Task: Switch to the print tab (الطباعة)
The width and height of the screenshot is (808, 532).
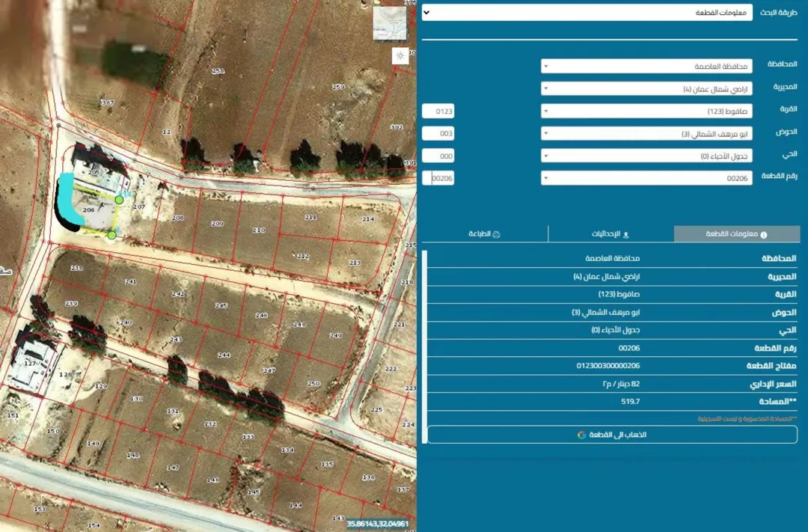Action: [x=484, y=234]
